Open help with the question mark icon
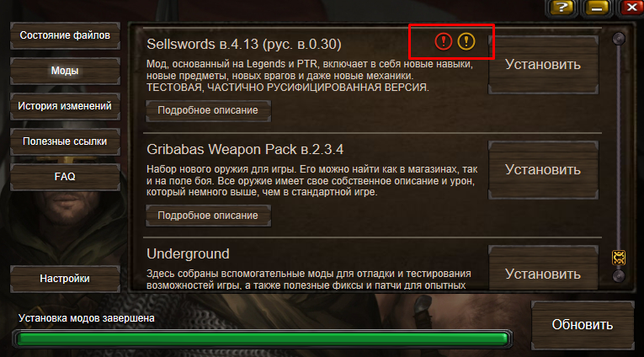Viewport: 644px width, 357px height. [562, 8]
